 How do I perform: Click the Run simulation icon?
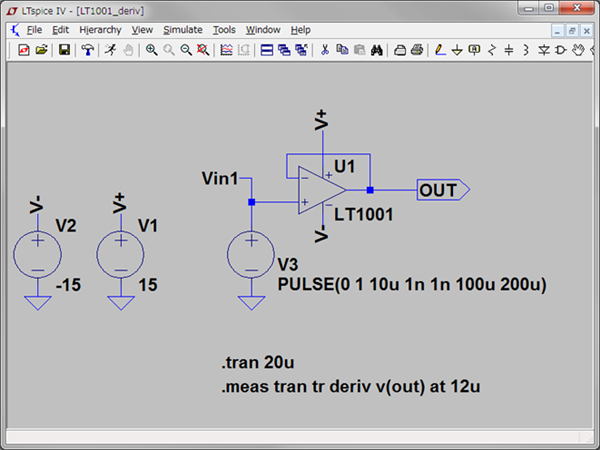pos(109,49)
